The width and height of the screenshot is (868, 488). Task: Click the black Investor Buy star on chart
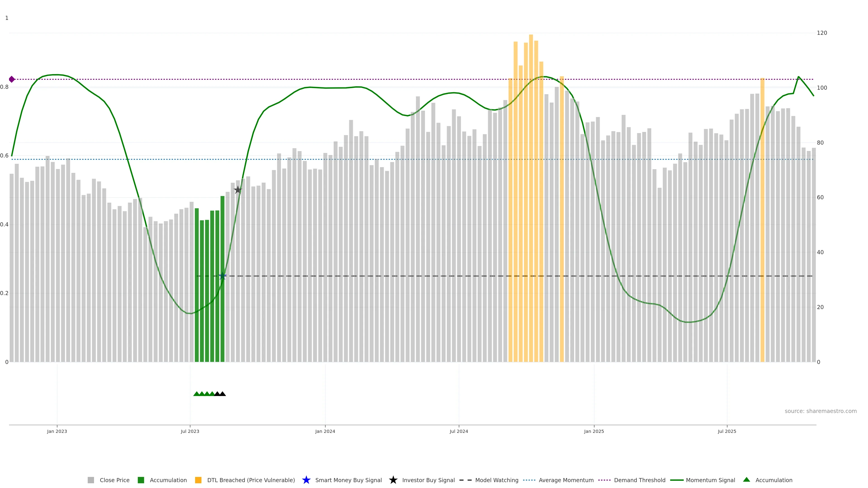tap(238, 190)
